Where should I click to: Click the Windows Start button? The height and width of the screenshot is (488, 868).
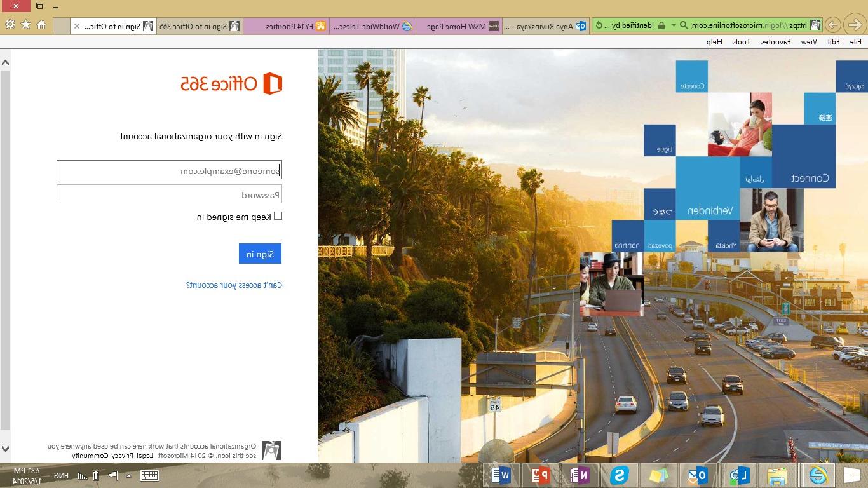tap(852, 475)
